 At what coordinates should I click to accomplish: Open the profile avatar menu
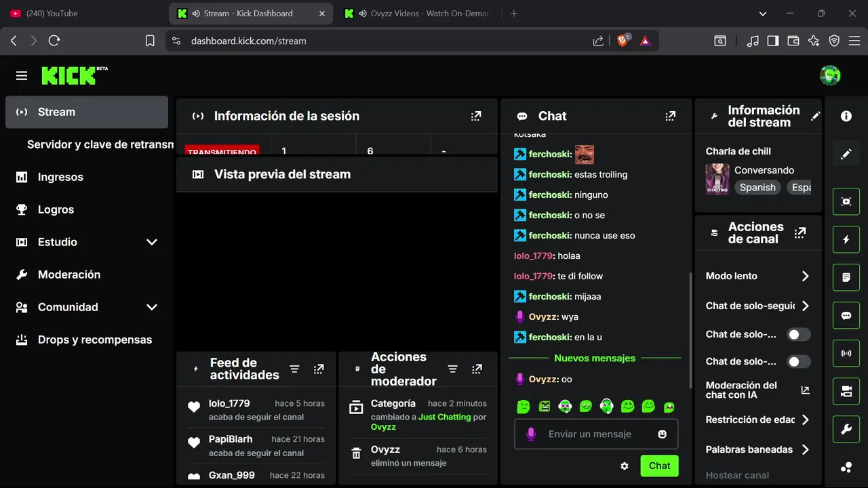pyautogui.click(x=830, y=75)
